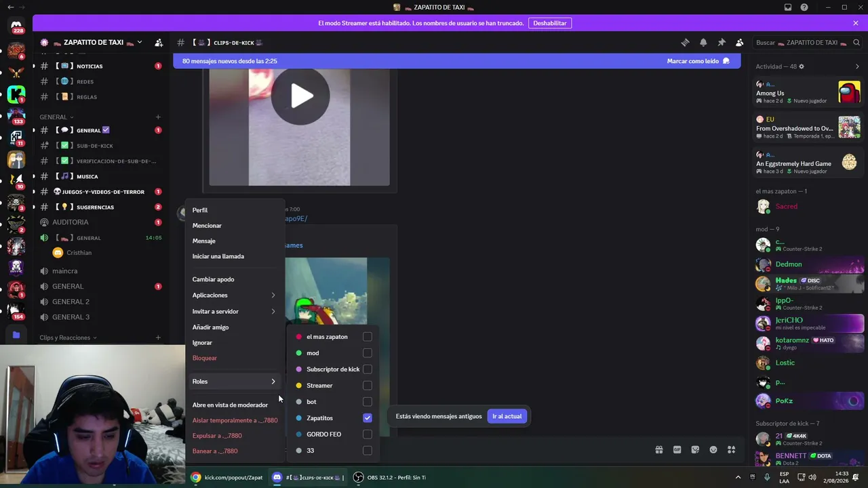Select Mencionar in context menu
Image resolution: width=868 pixels, height=488 pixels.
tap(234, 226)
